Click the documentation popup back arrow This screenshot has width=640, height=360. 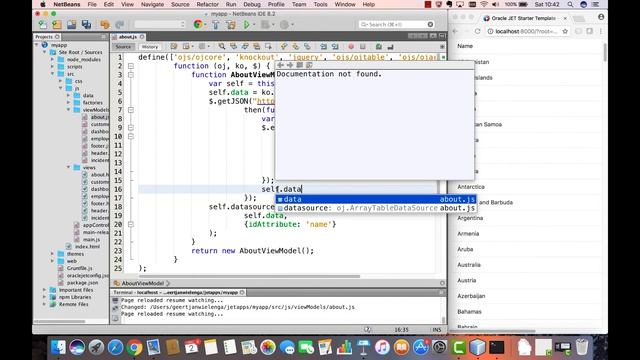coord(280,65)
